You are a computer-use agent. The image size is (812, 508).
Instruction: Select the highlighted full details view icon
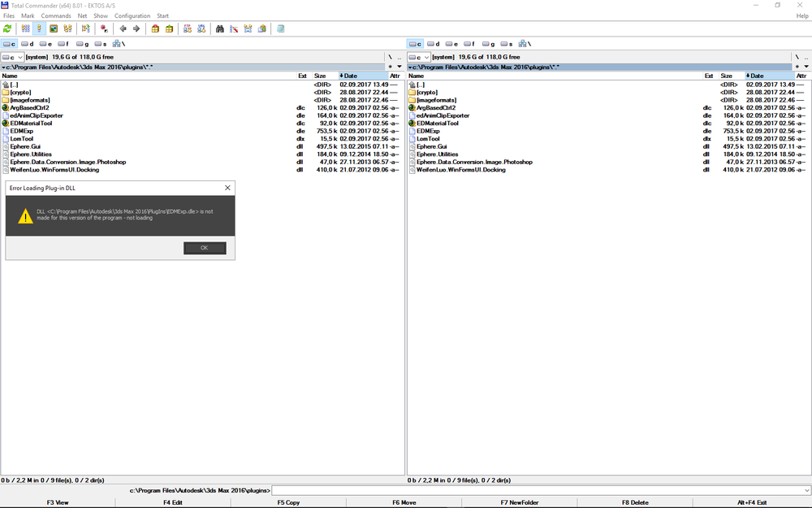39,29
